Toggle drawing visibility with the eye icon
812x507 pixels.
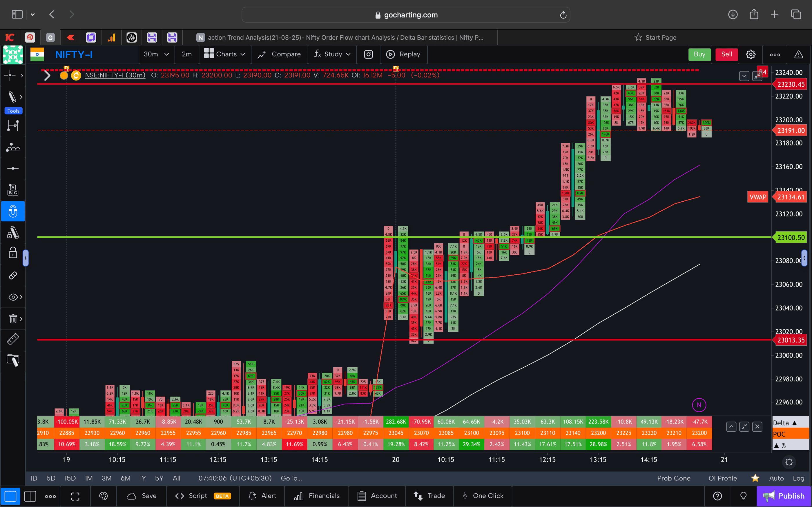pyautogui.click(x=12, y=297)
